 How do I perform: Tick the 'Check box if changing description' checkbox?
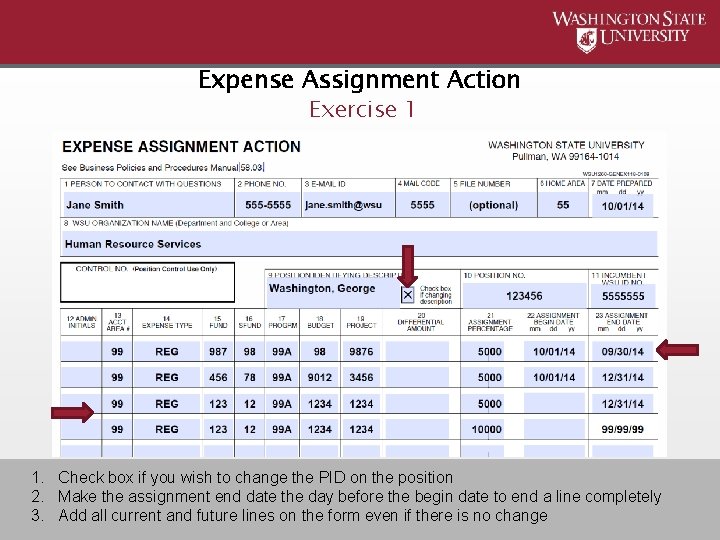tap(407, 295)
